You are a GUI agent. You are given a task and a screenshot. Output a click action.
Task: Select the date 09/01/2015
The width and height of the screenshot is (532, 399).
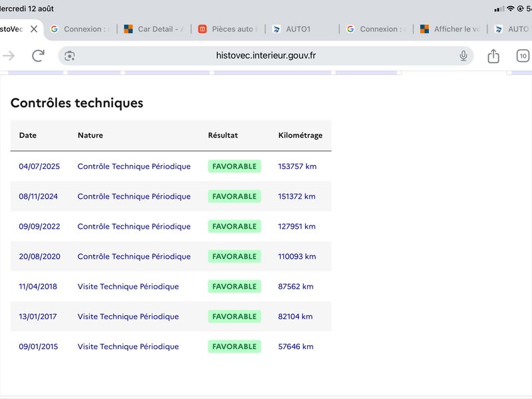39,346
